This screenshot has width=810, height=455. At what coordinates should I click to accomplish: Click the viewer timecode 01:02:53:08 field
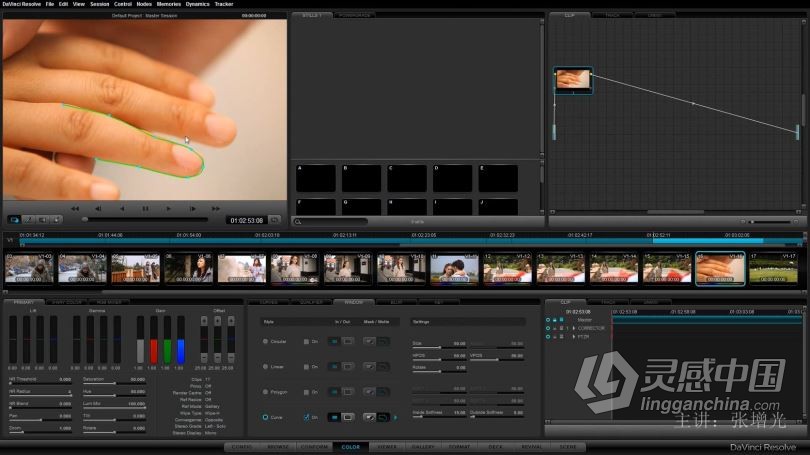point(246,221)
